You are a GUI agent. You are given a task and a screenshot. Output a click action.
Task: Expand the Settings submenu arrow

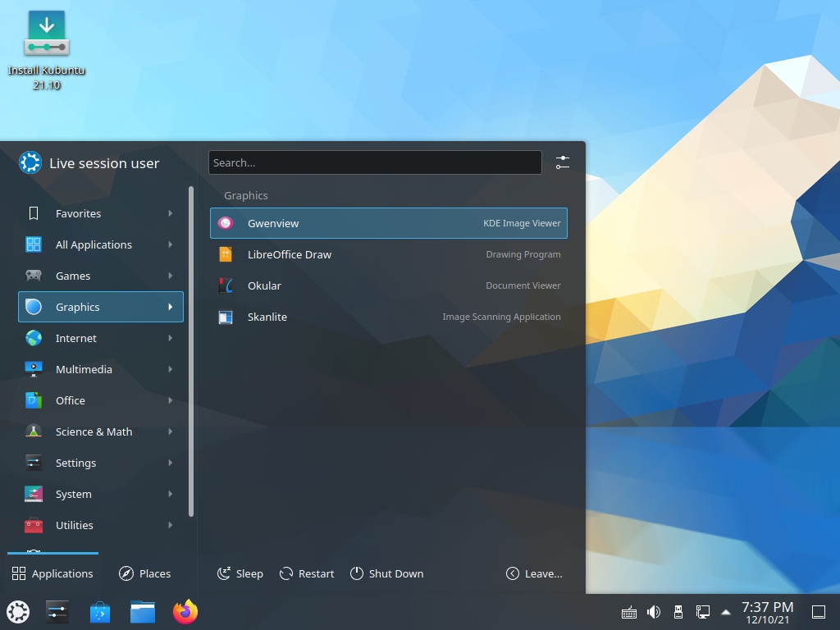(171, 463)
